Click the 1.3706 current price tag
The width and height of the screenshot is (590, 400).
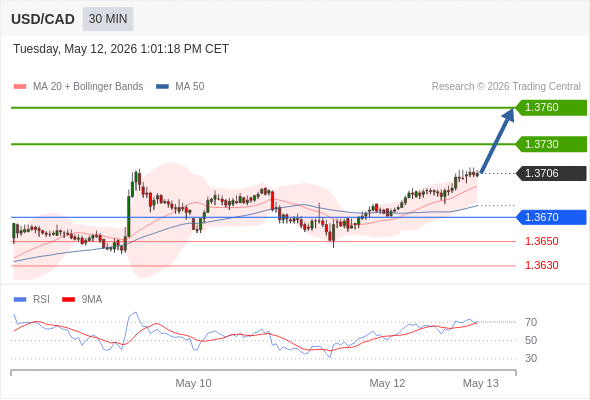(551, 173)
